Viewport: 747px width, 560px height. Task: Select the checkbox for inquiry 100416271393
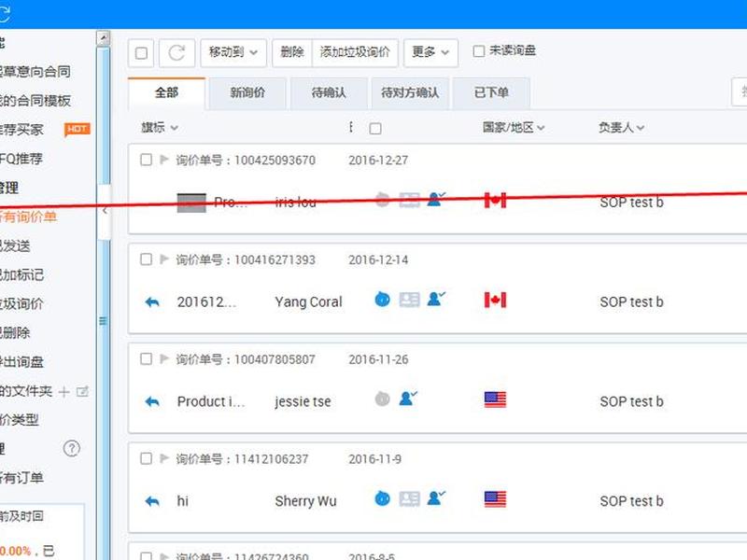point(147,259)
